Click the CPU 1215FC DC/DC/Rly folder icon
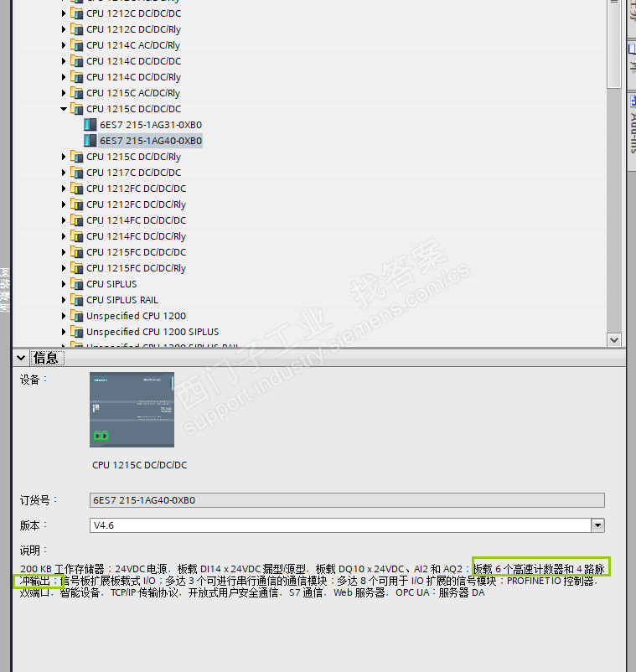636x672 pixels. point(77,268)
